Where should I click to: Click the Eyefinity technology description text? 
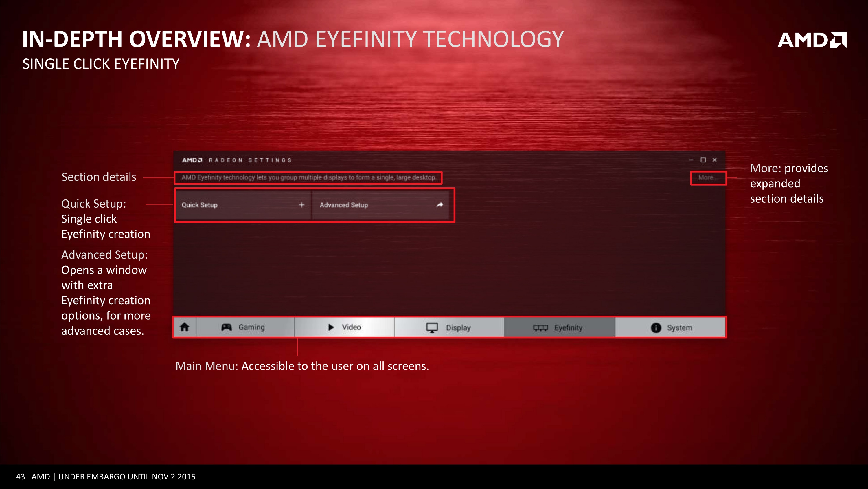pos(309,177)
